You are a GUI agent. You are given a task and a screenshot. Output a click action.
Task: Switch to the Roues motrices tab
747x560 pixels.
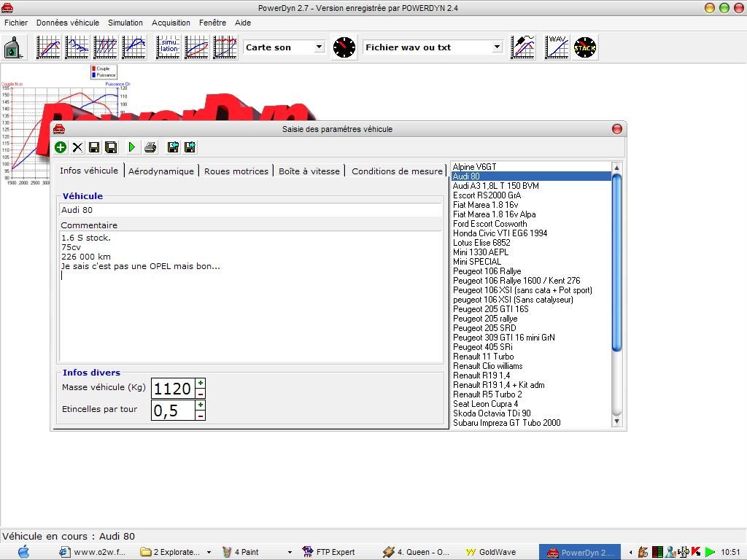[236, 171]
